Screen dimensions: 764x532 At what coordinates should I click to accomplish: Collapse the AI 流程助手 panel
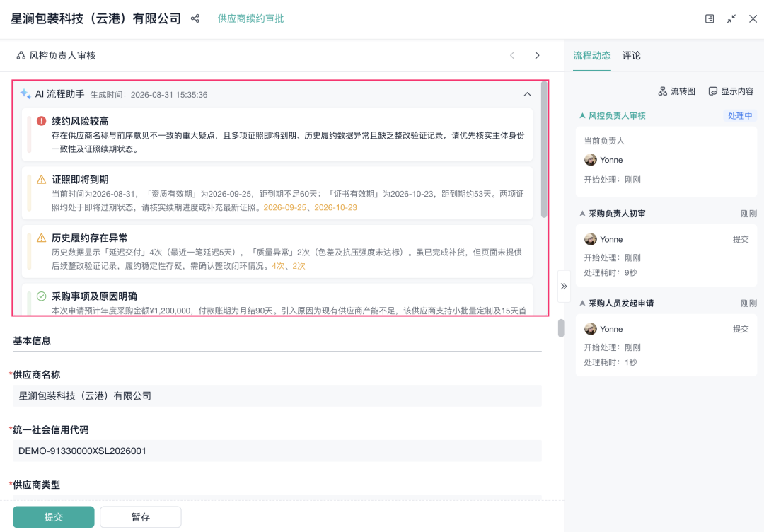527,94
